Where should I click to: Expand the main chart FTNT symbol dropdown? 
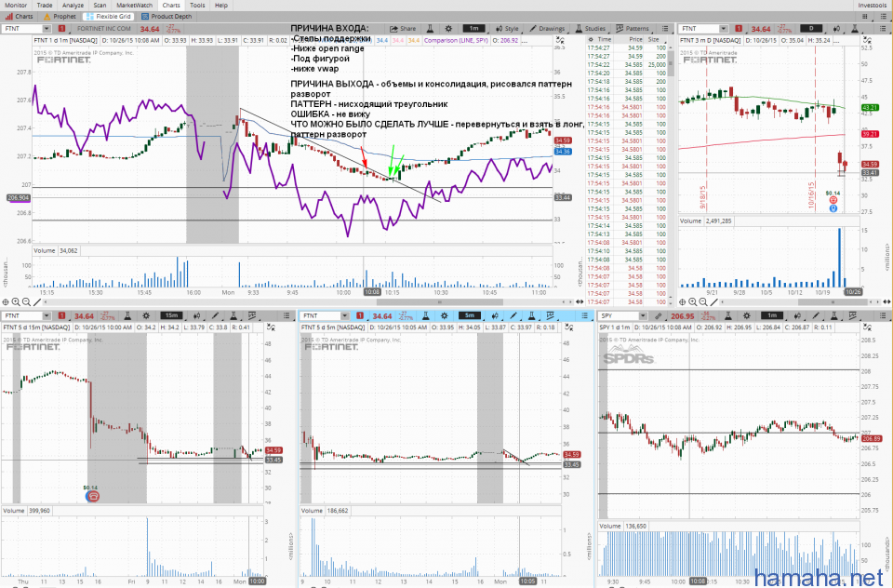(47, 29)
